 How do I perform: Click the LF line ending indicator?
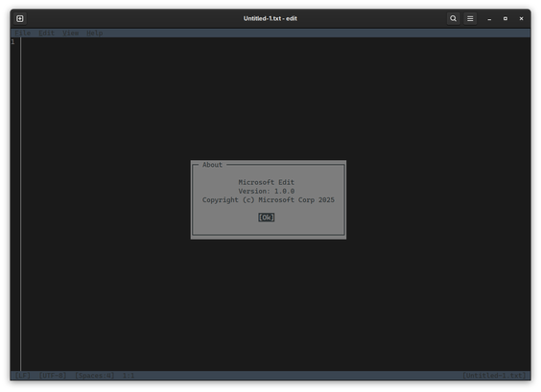23,376
